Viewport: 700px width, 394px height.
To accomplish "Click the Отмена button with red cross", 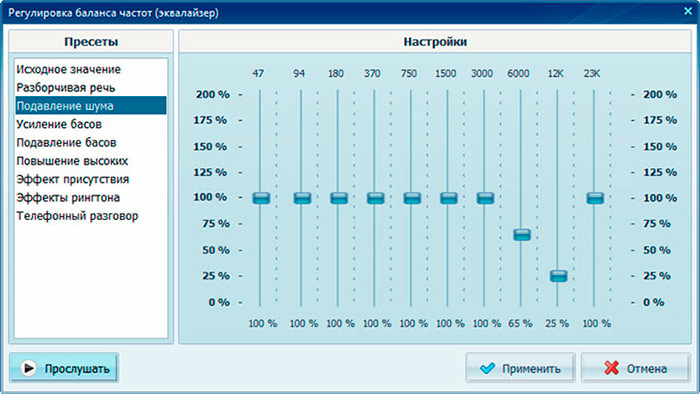I will pos(635,368).
